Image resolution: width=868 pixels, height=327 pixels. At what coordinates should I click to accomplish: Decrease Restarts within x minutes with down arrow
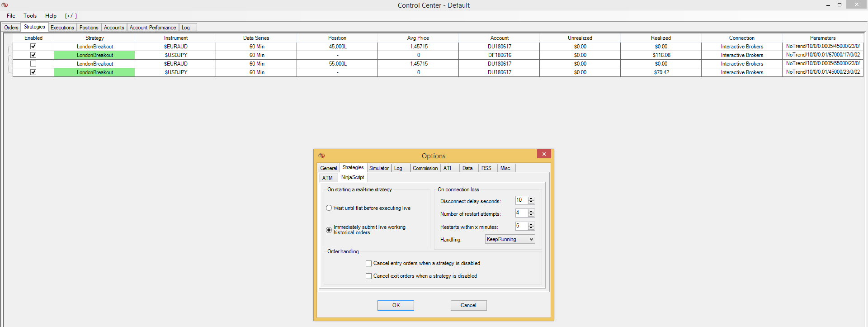click(x=531, y=227)
